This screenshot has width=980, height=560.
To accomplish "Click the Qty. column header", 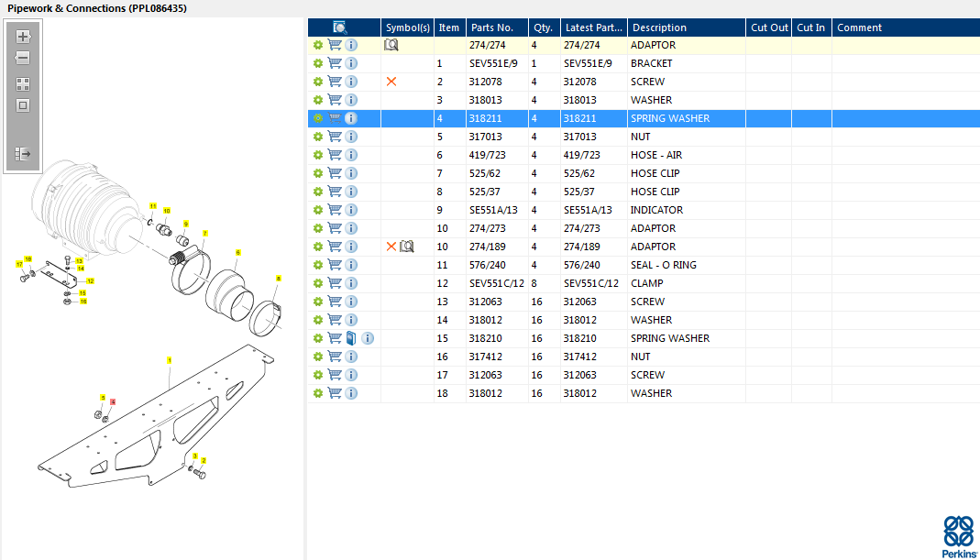I will click(543, 27).
